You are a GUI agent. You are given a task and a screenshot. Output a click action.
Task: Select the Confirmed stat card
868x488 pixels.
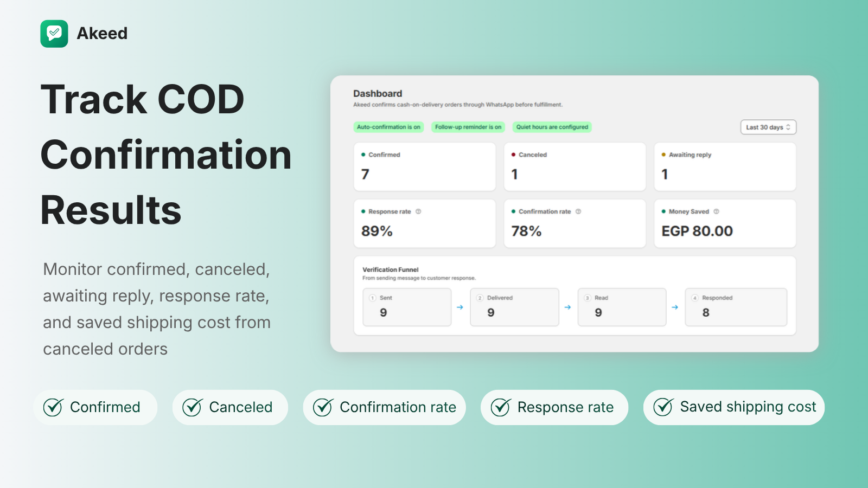click(425, 166)
